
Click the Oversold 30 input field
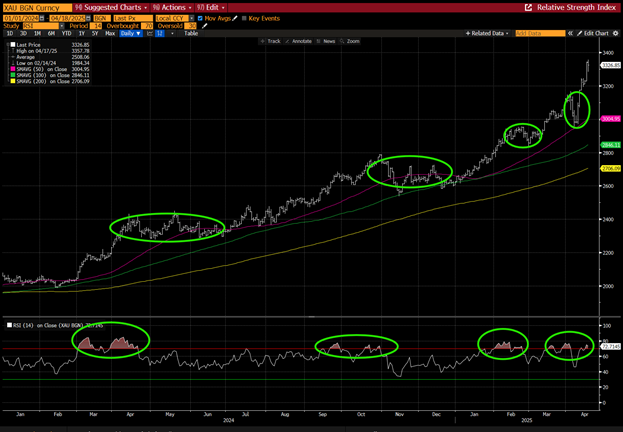pos(191,26)
